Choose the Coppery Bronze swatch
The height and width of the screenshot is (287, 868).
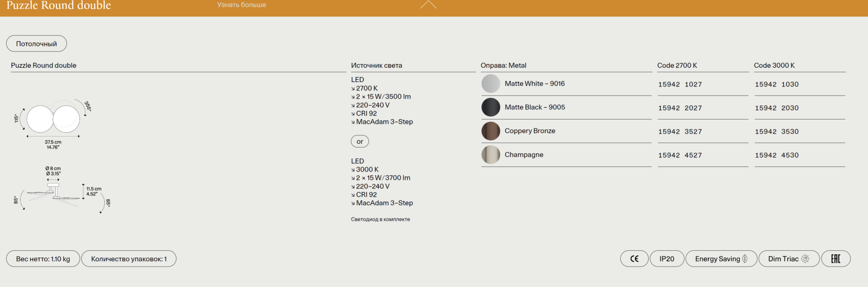pos(491,131)
